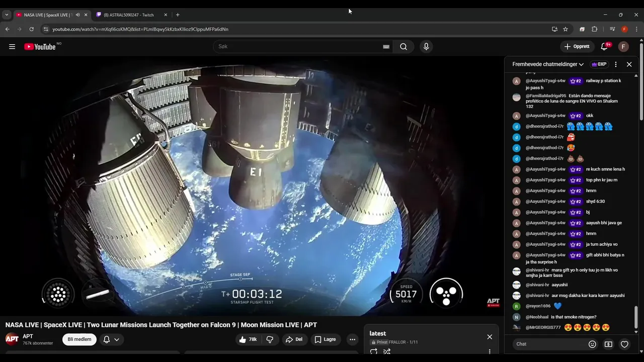
Task: Open the YouTube hamburger guide menu
Action: [12, 47]
